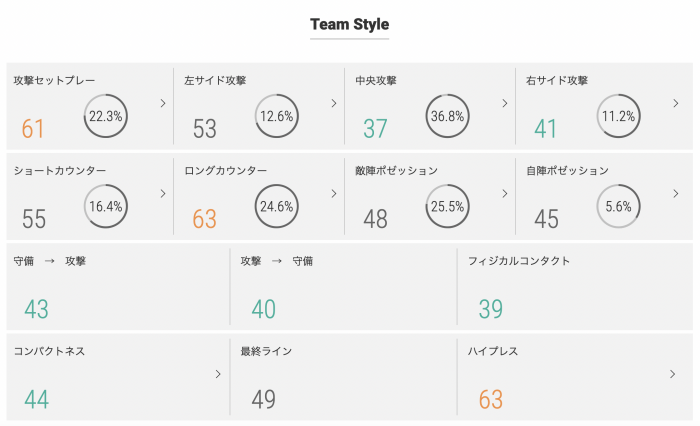Open 右サイド攻撃 details arrow
The width and height of the screenshot is (700, 426).
[676, 102]
